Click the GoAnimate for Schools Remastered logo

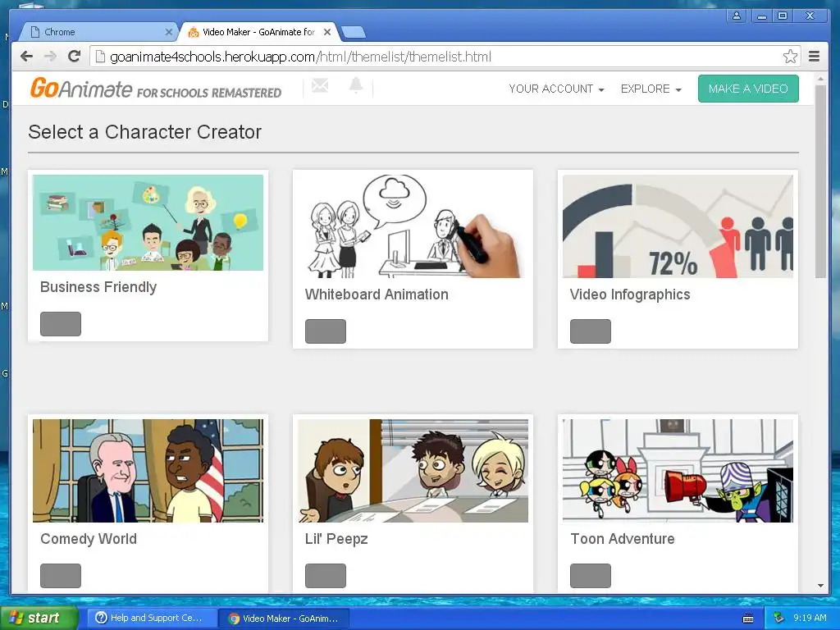pyautogui.click(x=155, y=89)
